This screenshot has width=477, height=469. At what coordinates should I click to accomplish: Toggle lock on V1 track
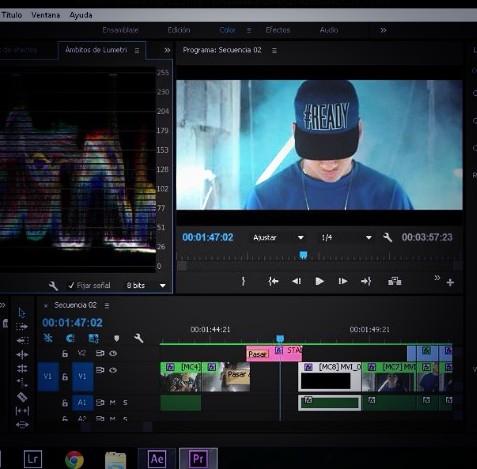(65, 377)
